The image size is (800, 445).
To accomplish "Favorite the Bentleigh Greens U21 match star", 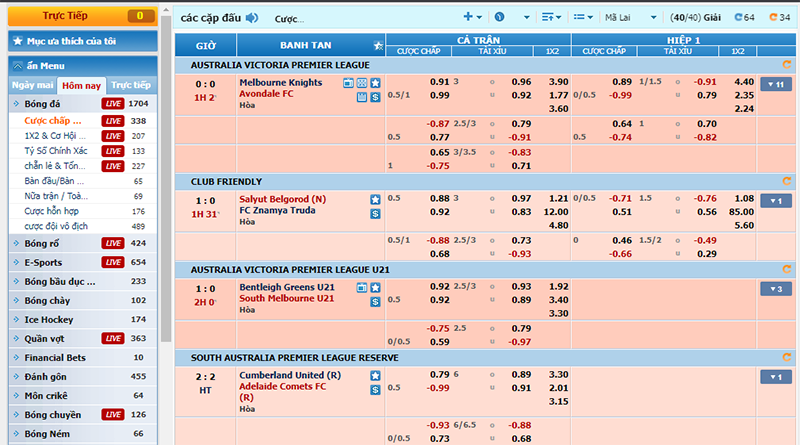I will pyautogui.click(x=375, y=287).
